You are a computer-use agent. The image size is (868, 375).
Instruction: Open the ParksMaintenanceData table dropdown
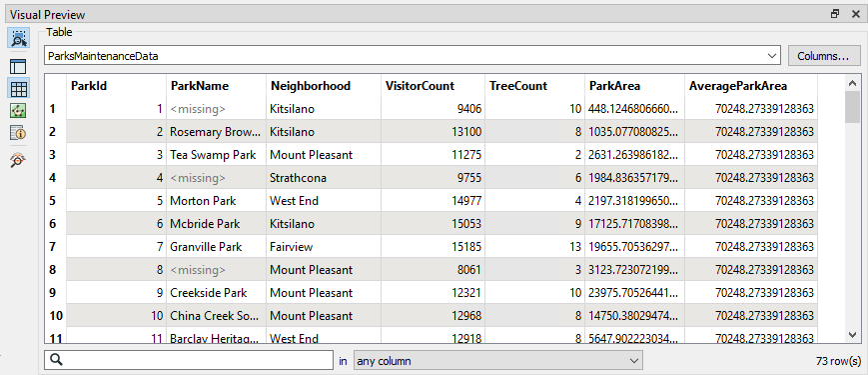click(x=413, y=56)
